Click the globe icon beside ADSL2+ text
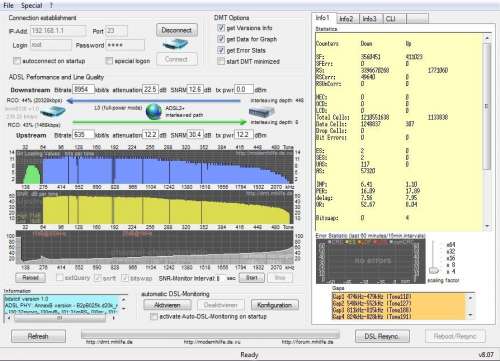 click(154, 112)
